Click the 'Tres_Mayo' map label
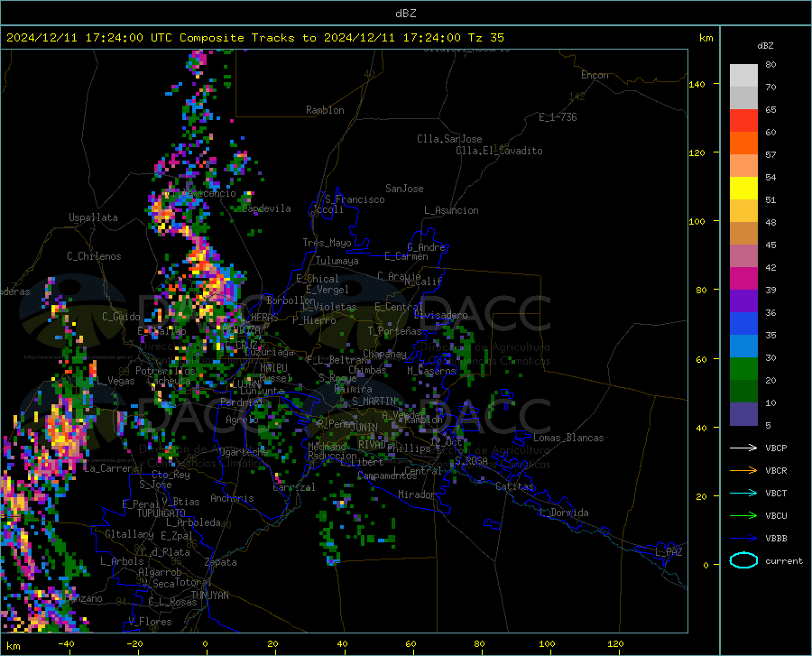This screenshot has width=812, height=656. tap(327, 243)
